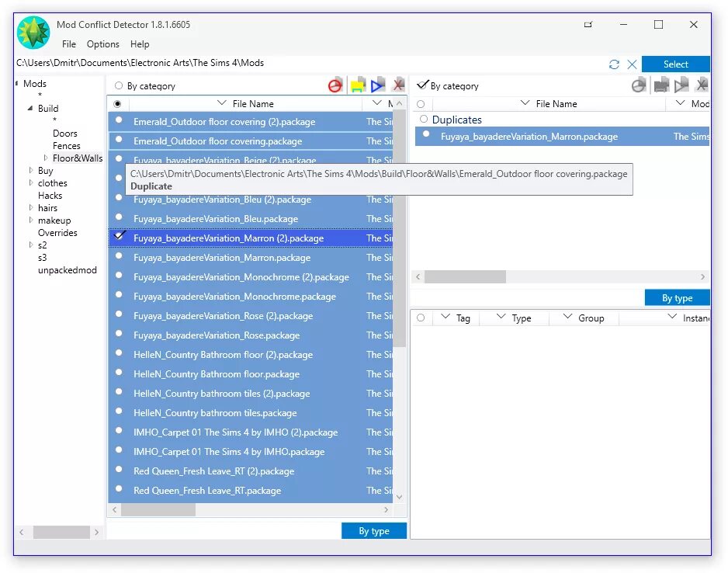Select the unpackedmod folder in tree

[x=68, y=269]
